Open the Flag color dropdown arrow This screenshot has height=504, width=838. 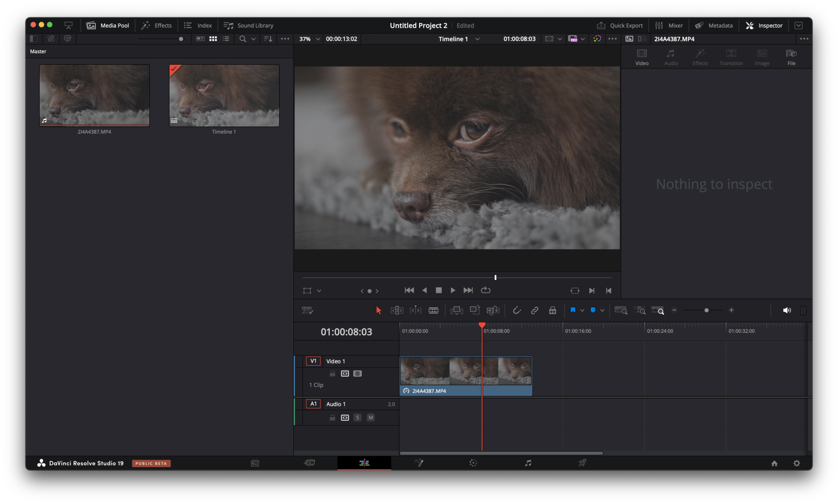pos(582,310)
